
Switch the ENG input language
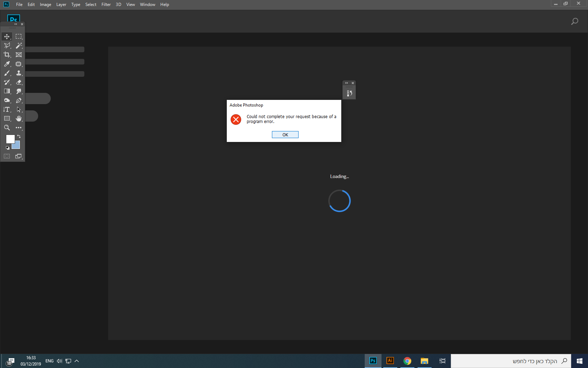point(49,361)
